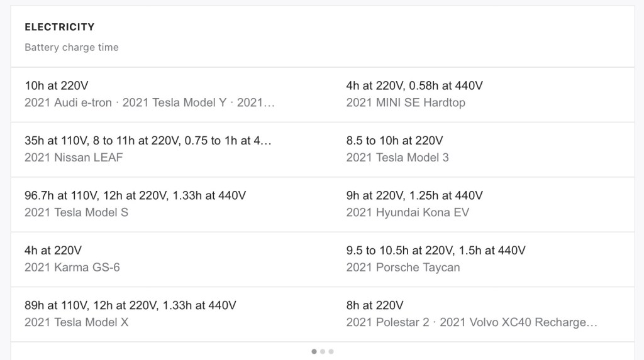Open the 2021 Tesla Model 3 entry
644x360 pixels.
pos(397,158)
